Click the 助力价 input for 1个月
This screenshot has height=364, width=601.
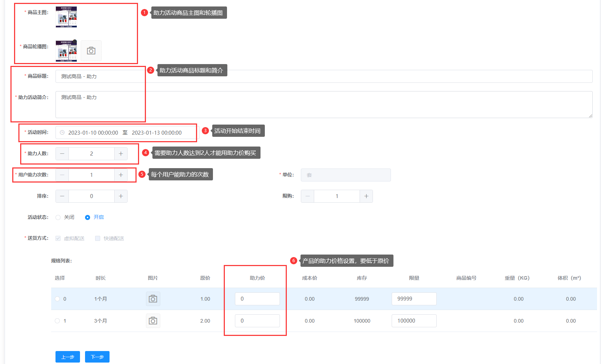pyautogui.click(x=257, y=299)
